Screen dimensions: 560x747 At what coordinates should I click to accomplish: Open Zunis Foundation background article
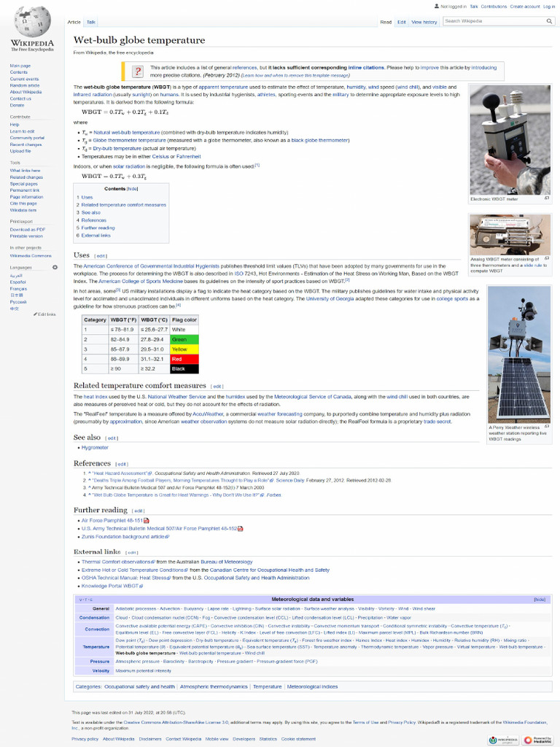(122, 537)
